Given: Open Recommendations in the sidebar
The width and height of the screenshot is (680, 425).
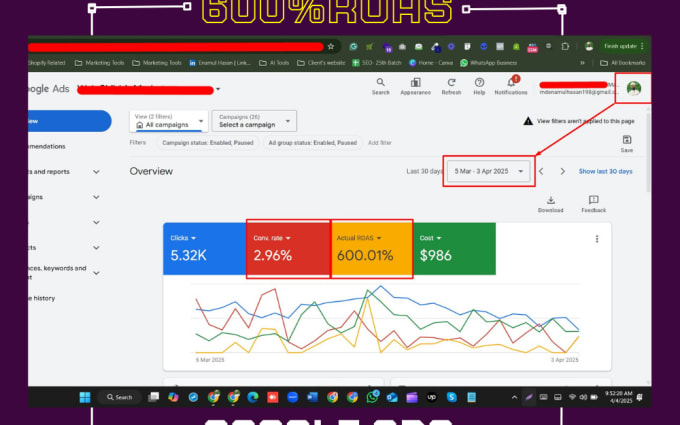Looking at the screenshot, I should 47,147.
